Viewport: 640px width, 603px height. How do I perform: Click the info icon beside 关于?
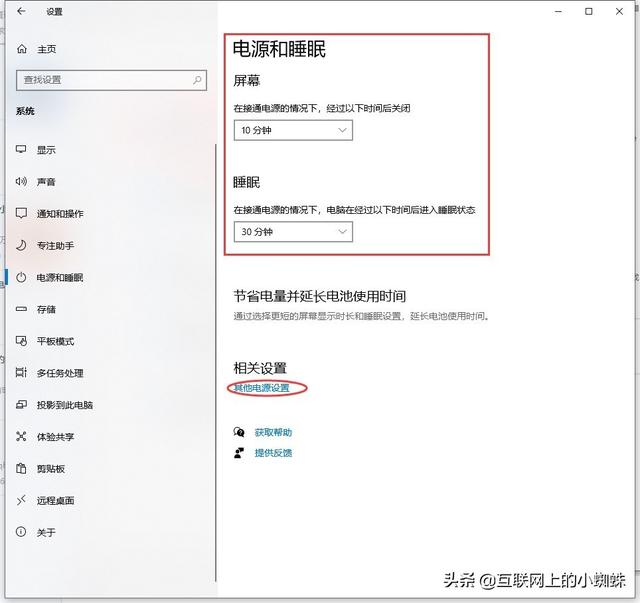pyautogui.click(x=21, y=532)
